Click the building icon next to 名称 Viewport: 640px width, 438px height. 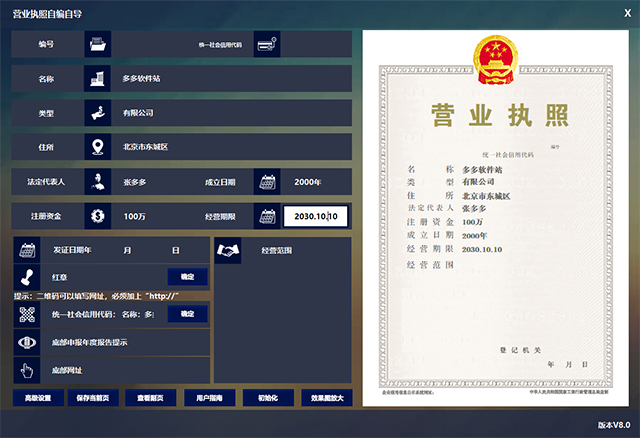(x=98, y=78)
